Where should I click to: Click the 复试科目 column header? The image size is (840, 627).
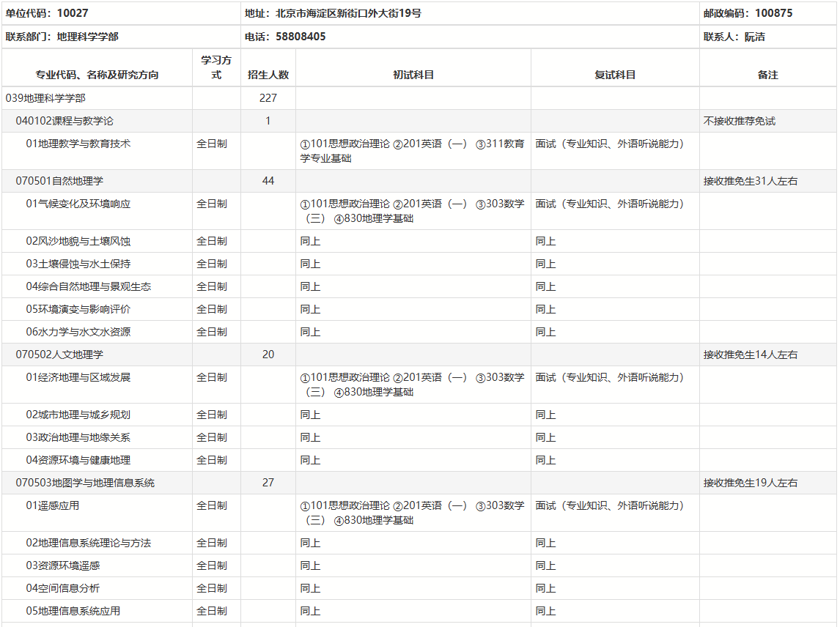click(615, 75)
